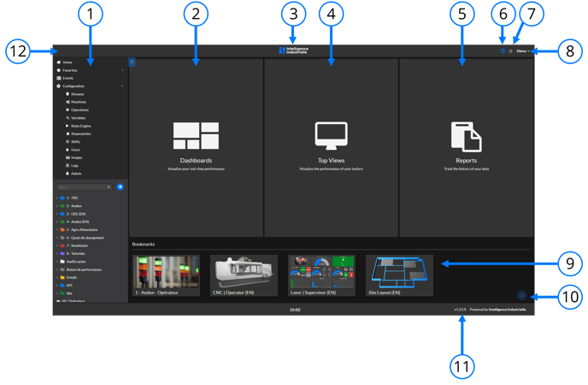Open the Top Views monitor icon
Viewport: 588px width, 385px height.
coord(331,137)
